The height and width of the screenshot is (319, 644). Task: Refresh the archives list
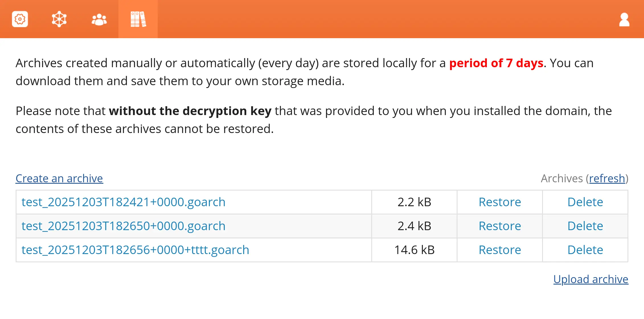tap(607, 179)
